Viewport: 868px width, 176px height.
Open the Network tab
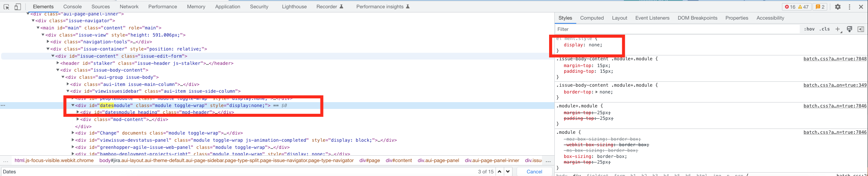click(129, 7)
